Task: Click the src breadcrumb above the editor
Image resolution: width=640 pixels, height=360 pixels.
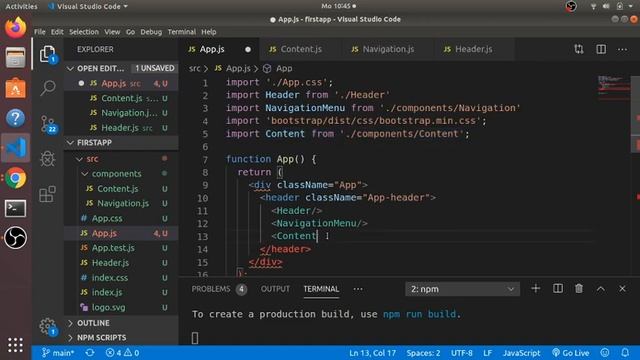Action: click(x=194, y=69)
